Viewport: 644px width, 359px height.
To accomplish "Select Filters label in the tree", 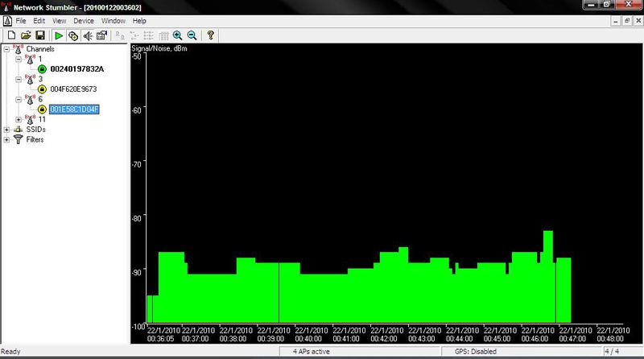I will pyautogui.click(x=35, y=140).
